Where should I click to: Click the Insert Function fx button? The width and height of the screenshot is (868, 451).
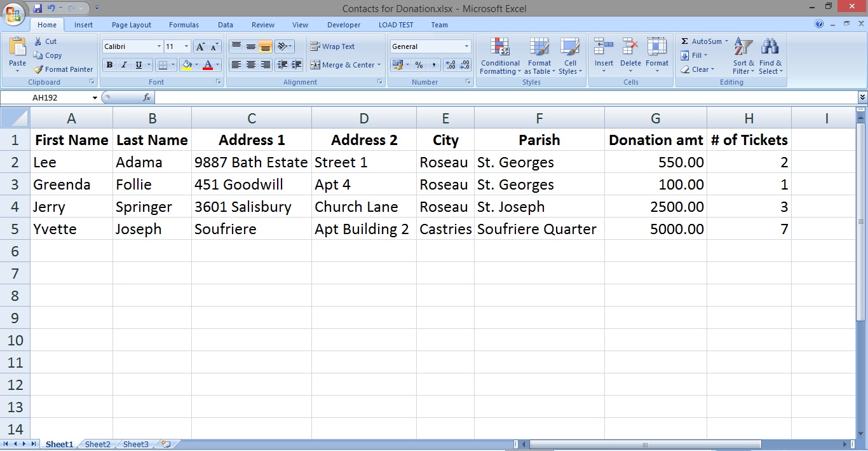pyautogui.click(x=147, y=97)
